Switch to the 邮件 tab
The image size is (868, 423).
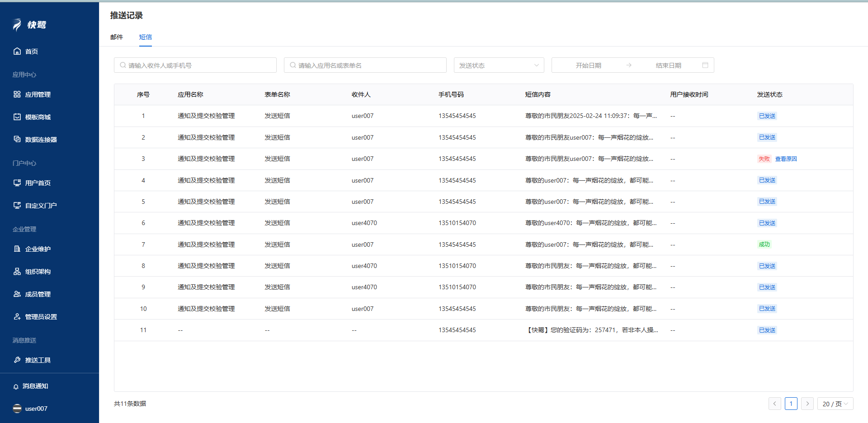tap(117, 37)
